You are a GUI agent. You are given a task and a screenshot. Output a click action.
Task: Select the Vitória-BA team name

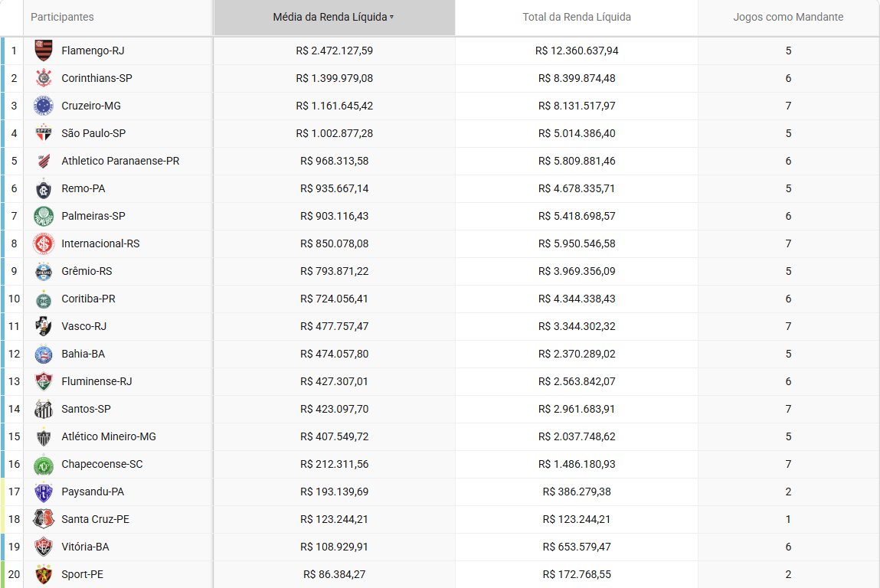(85, 547)
